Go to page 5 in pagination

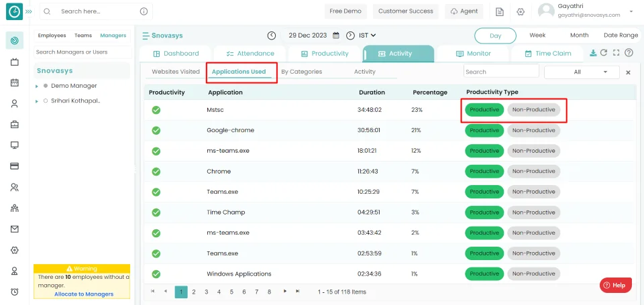pos(231,292)
